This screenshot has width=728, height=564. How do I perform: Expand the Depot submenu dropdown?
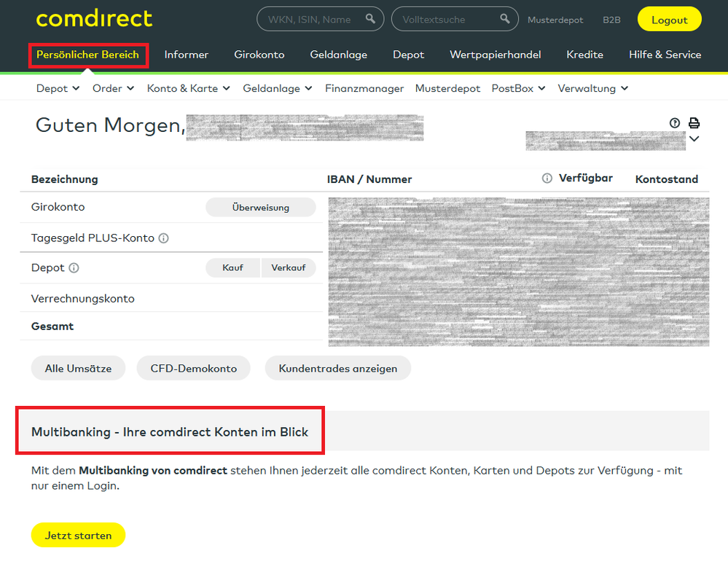pyautogui.click(x=58, y=88)
